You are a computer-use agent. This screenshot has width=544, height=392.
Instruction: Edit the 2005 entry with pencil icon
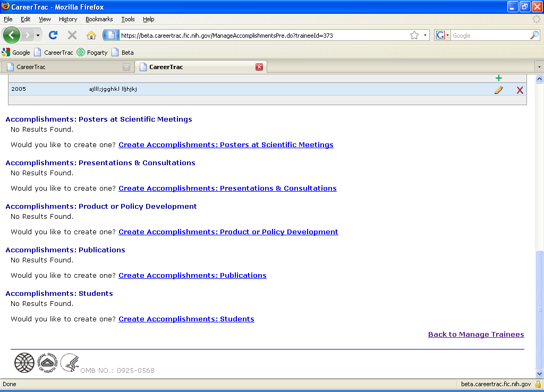498,90
